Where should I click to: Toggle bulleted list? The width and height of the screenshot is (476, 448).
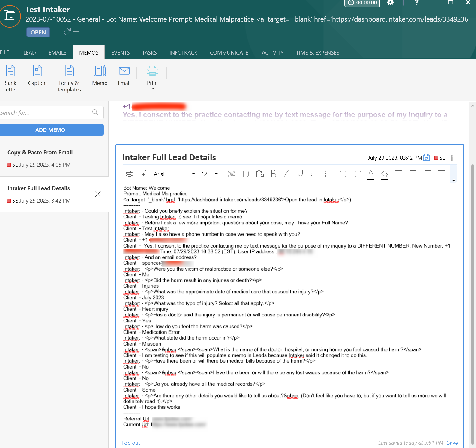coord(314,174)
